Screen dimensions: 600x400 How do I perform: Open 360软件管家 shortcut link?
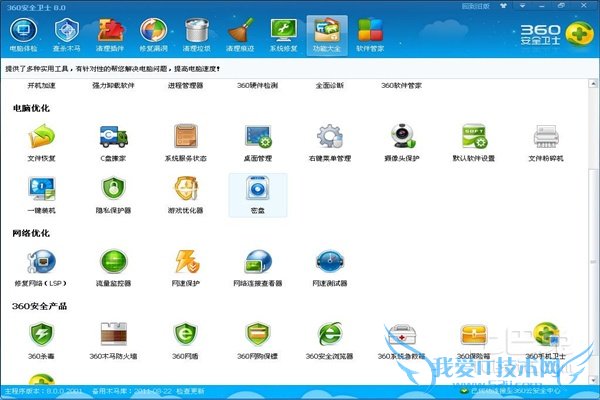pos(401,85)
